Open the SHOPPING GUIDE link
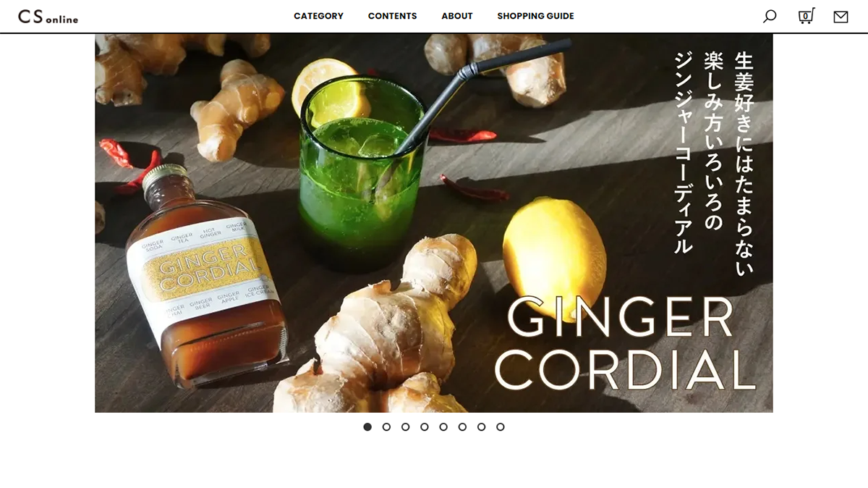Image resolution: width=868 pixels, height=488 pixels. coord(535,16)
